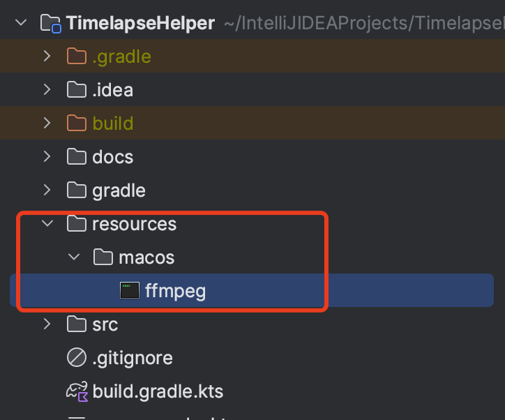Expand the build folder arrow
505x420 pixels.
47,123
